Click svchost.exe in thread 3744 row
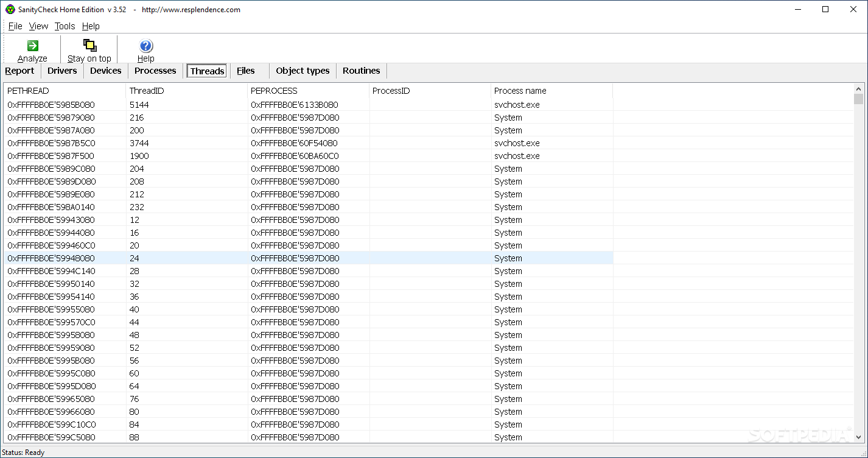 [517, 143]
